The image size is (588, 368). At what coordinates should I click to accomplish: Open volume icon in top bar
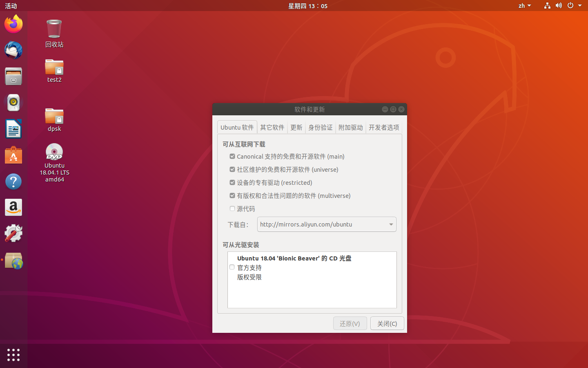559,6
